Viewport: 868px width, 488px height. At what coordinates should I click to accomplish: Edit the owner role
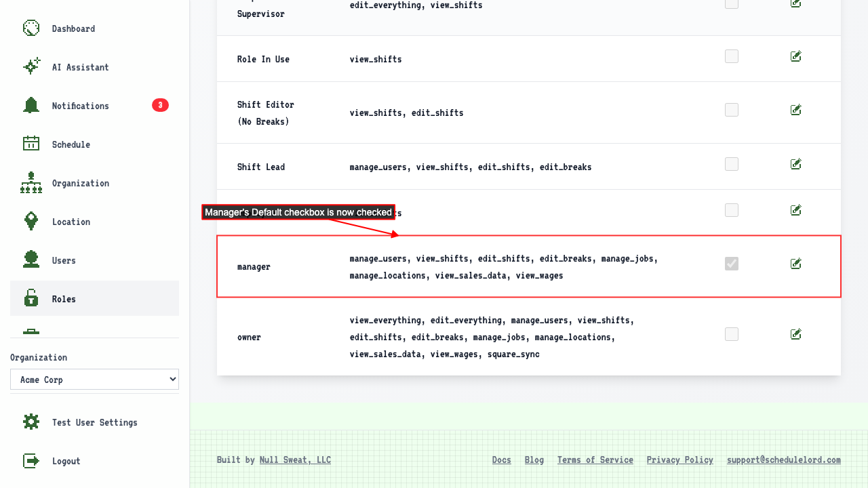coord(796,334)
